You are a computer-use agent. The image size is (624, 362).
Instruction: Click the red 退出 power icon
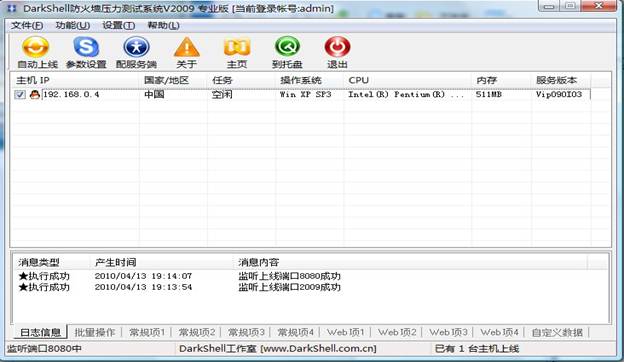pos(337,47)
